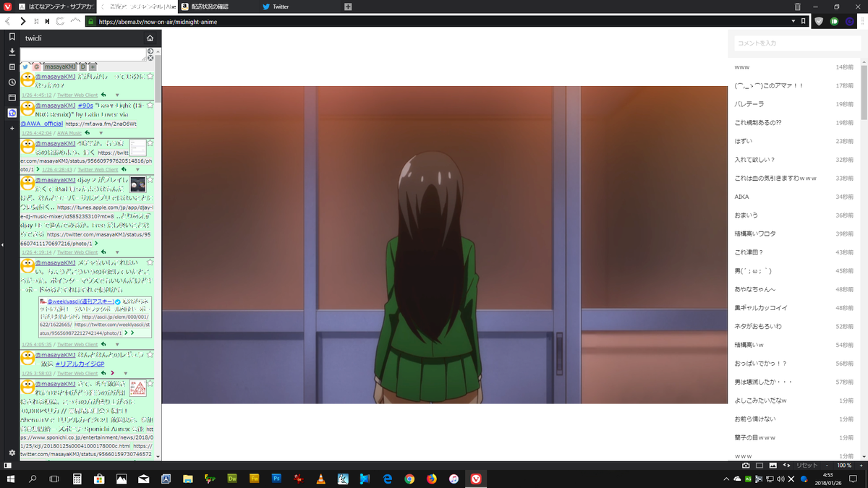868x488 pixels.
Task: Reset zoom with リセット button
Action: (806, 465)
